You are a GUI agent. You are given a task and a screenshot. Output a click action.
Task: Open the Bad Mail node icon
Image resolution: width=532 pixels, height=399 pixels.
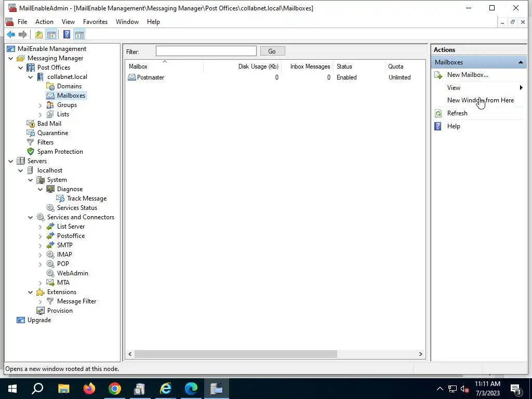click(31, 124)
